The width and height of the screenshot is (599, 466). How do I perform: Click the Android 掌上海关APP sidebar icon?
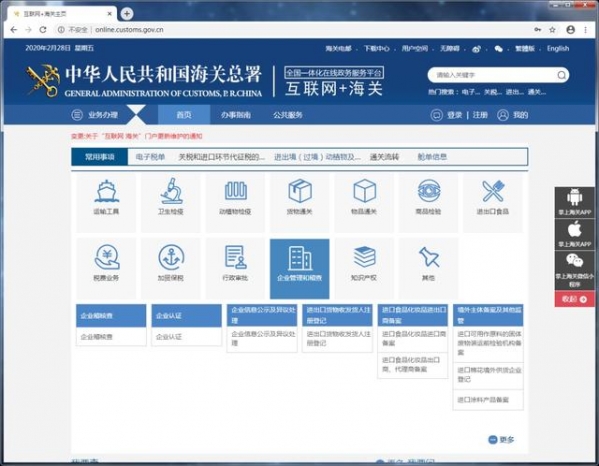point(575,202)
